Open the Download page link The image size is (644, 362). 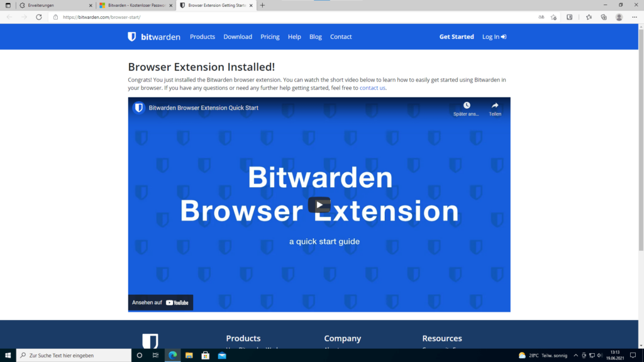pyautogui.click(x=238, y=36)
